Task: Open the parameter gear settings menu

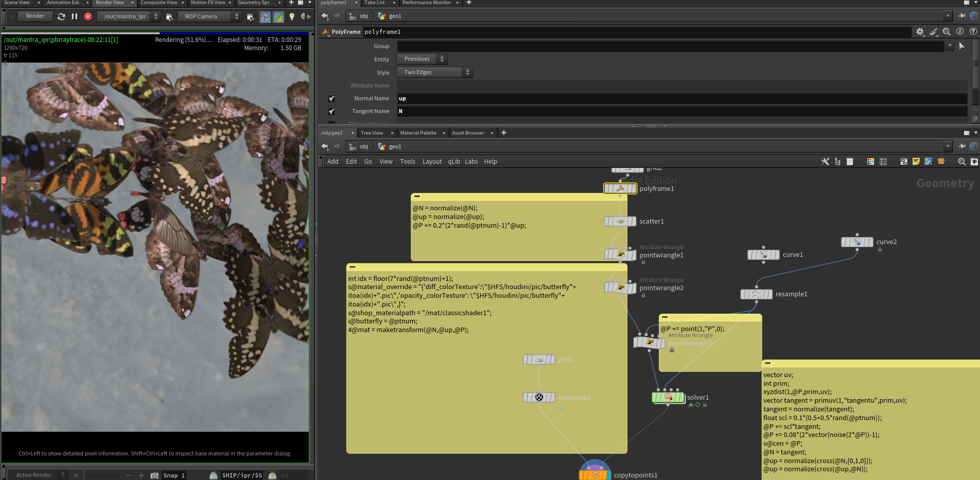Action: (920, 32)
